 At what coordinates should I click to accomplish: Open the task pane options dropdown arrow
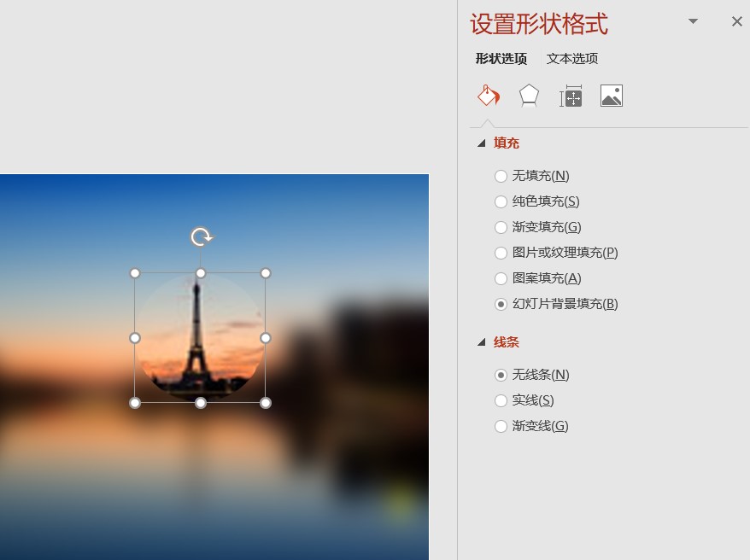pyautogui.click(x=693, y=21)
